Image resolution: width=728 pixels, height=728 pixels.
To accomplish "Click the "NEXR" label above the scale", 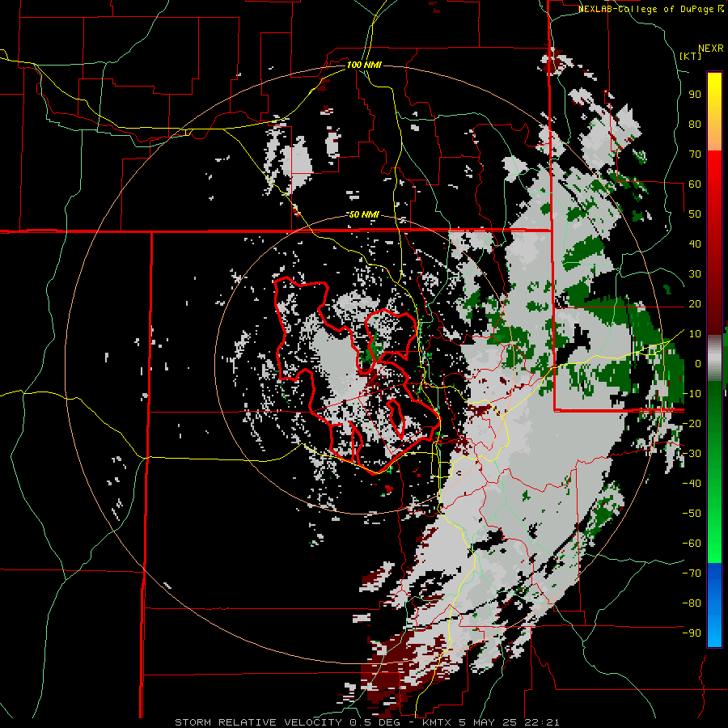I will [710, 49].
